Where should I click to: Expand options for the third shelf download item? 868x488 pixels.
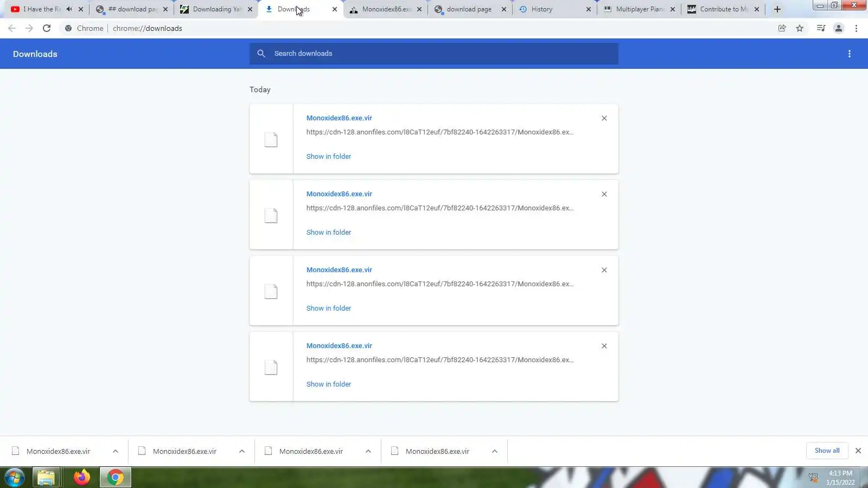click(x=368, y=451)
